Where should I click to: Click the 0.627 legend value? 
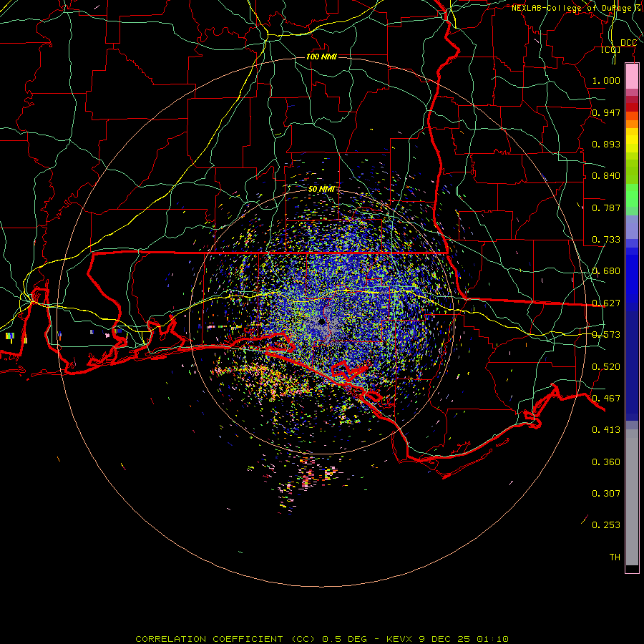tap(606, 303)
